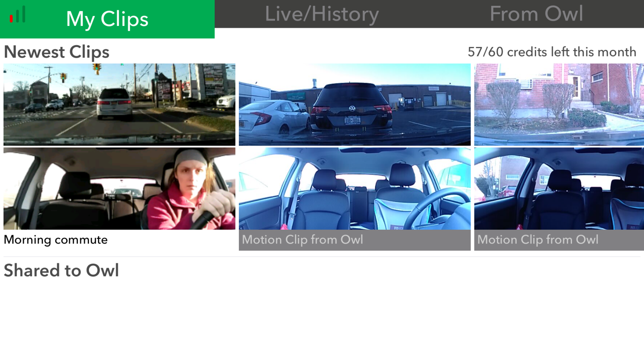Switch to the Live/History tab
The image size is (644, 362).
pos(322,14)
